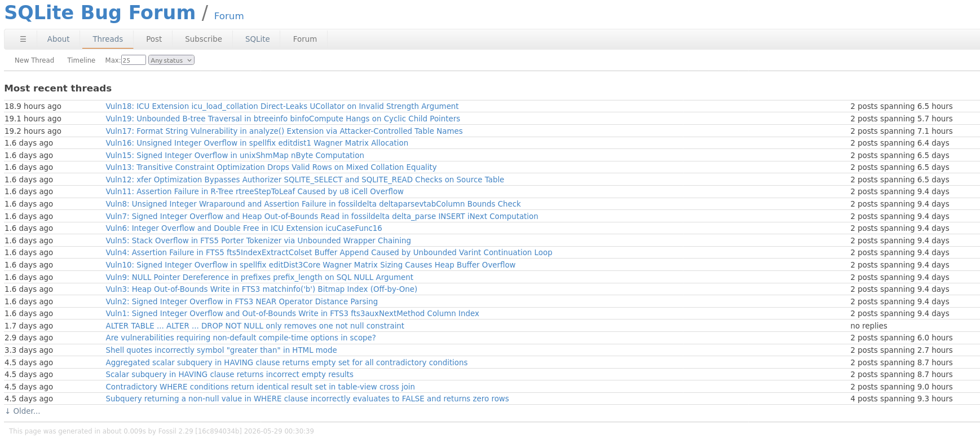
Task: Open Shell quotes HTML mode thread
Action: pos(221,350)
